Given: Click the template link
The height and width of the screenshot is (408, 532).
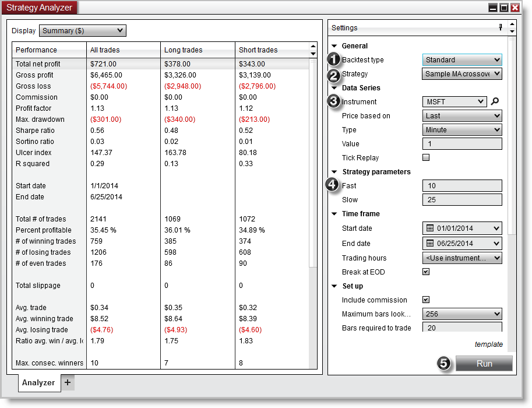Looking at the screenshot, I should click(x=489, y=344).
